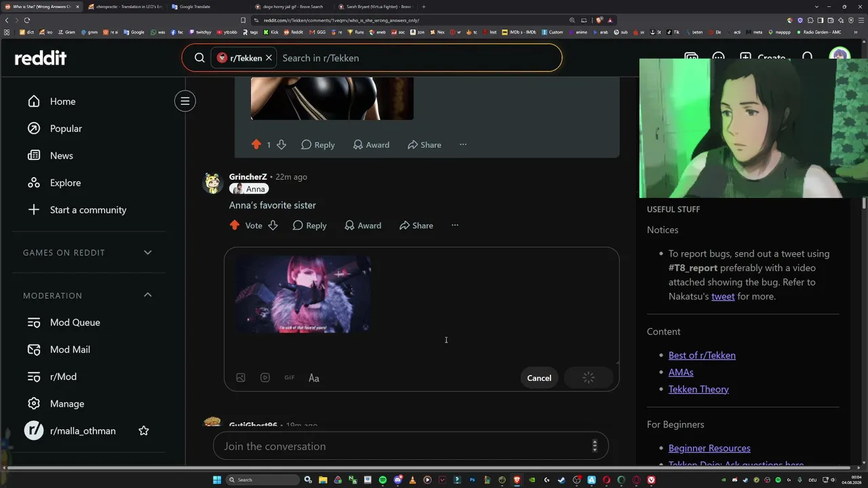868x488 pixels.
Task: Open Steam from taskbar
Action: [561, 480]
